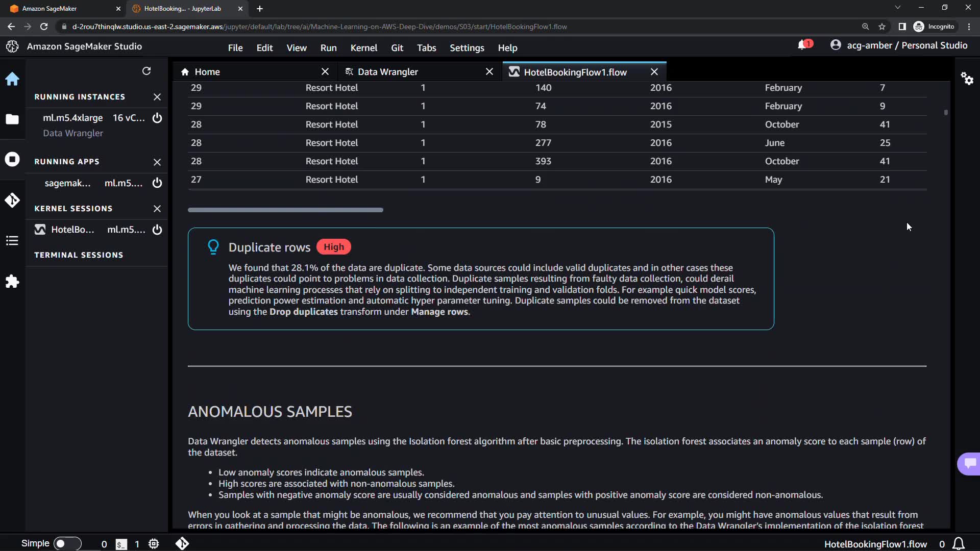Open the Extension Manager puzzle icon
The image size is (980, 551).
click(x=12, y=282)
